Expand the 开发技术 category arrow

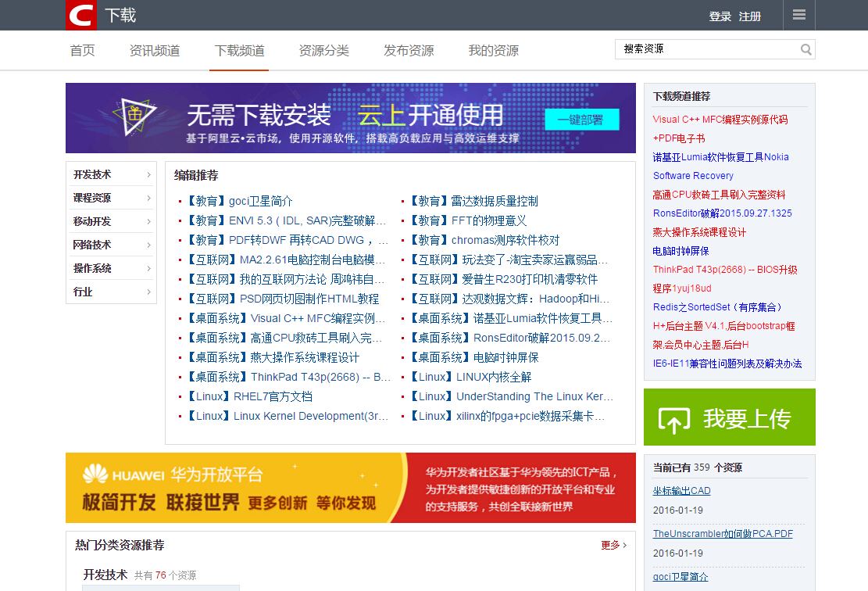[149, 174]
